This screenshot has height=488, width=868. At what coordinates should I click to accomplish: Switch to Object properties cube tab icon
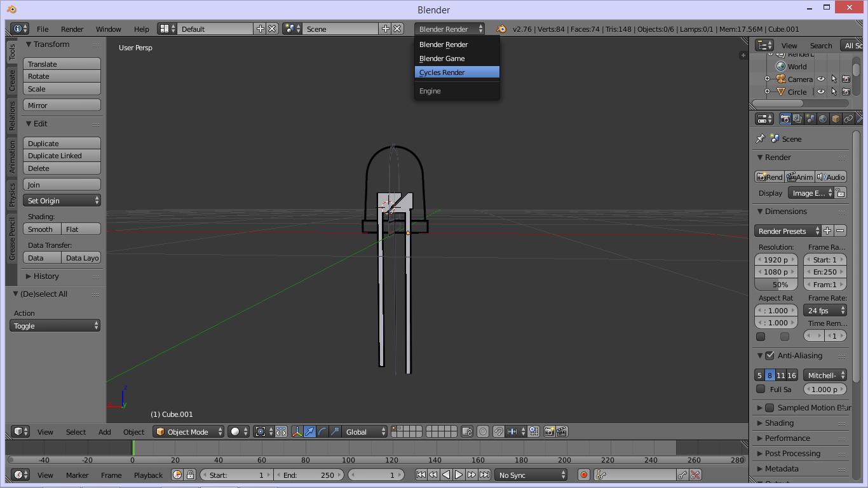836,119
